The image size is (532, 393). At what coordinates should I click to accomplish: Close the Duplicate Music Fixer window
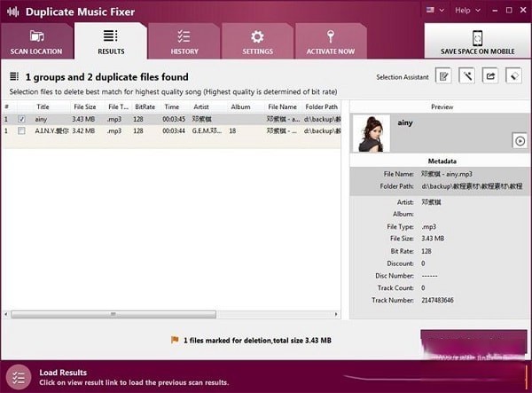pos(523,10)
